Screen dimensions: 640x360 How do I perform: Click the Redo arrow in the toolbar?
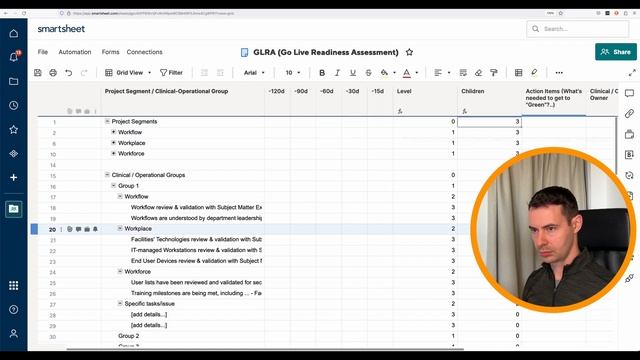pyautogui.click(x=84, y=73)
